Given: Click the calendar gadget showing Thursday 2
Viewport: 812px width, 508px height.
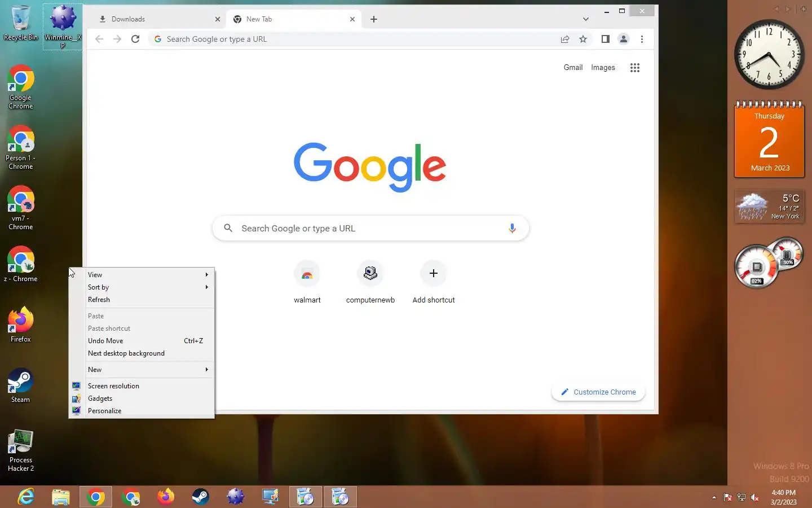Looking at the screenshot, I should pyautogui.click(x=769, y=139).
